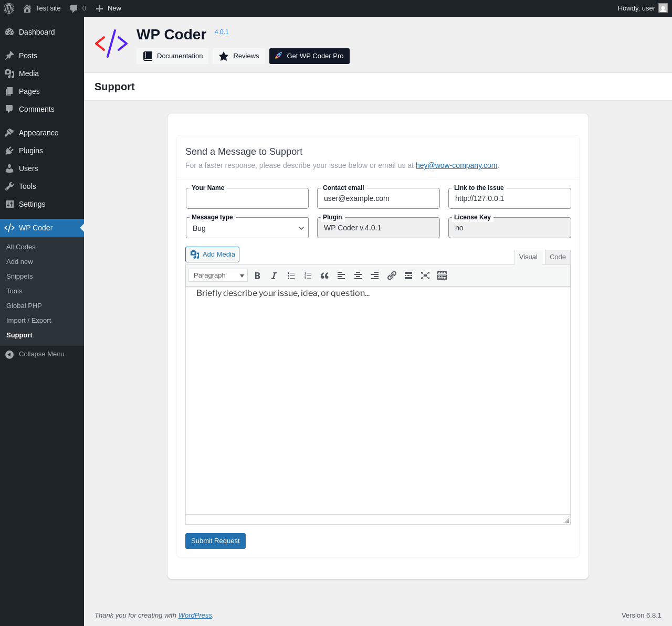Open the comments bubble in admin bar
The image size is (672, 626).
(78, 8)
